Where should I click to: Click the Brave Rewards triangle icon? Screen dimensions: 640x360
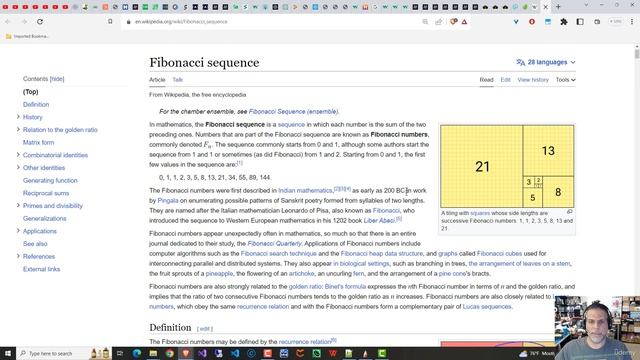click(x=464, y=22)
